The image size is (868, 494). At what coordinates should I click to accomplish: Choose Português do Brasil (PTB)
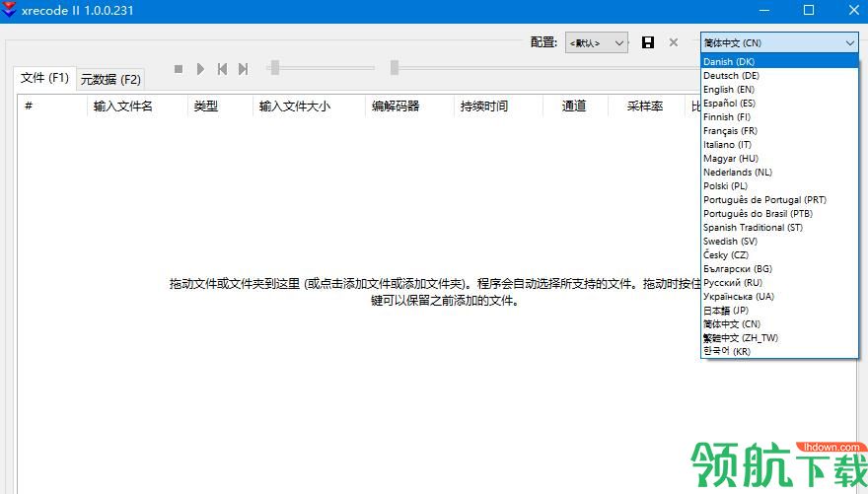[x=779, y=214]
